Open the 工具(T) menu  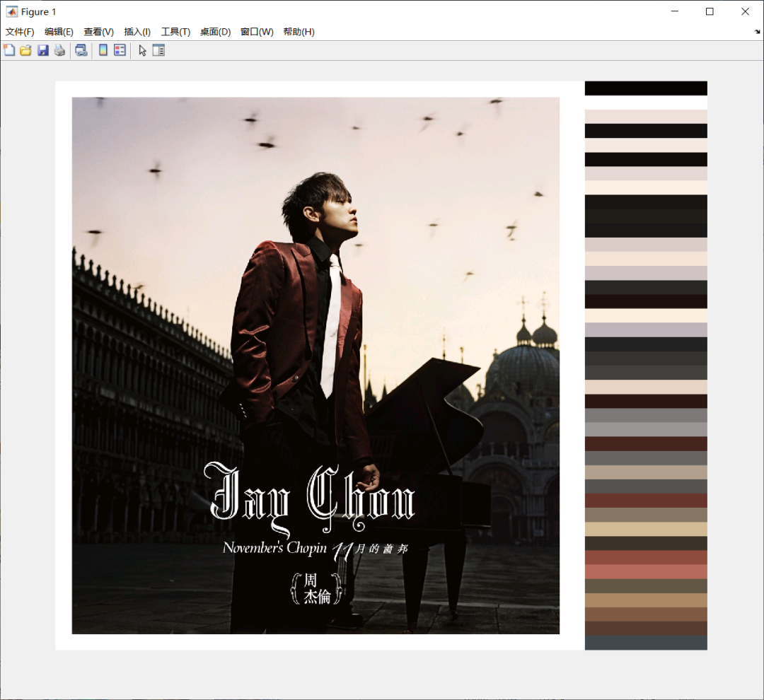176,32
